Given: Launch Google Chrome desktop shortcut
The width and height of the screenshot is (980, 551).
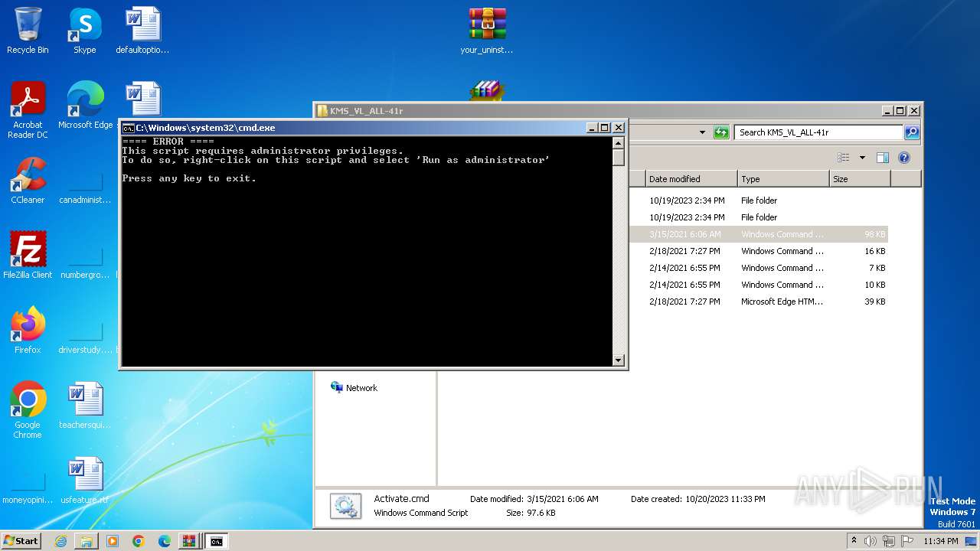Looking at the screenshot, I should (28, 410).
